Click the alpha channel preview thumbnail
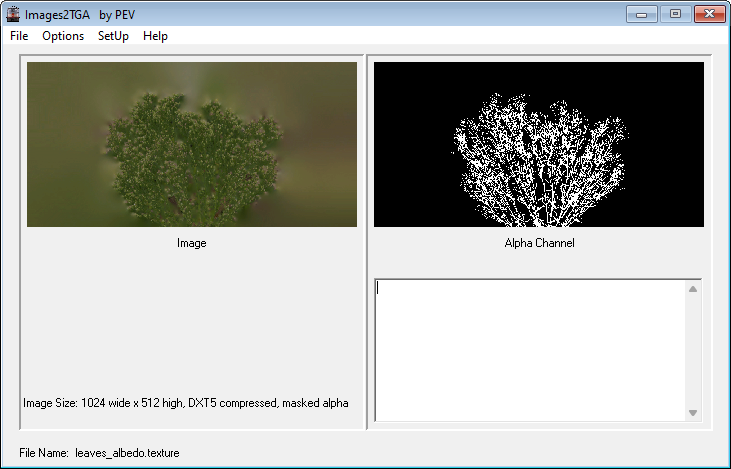Viewport: 731px width, 469px height. [x=539, y=145]
